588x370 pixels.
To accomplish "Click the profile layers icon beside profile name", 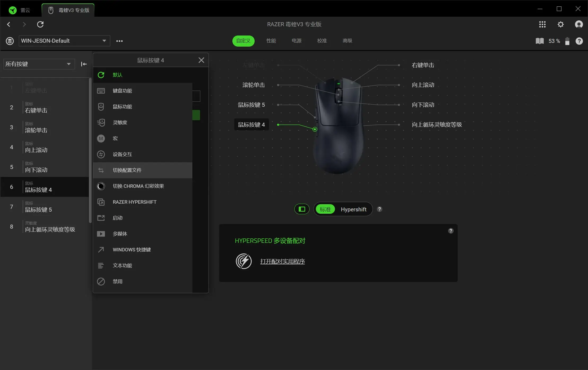I will coord(10,41).
